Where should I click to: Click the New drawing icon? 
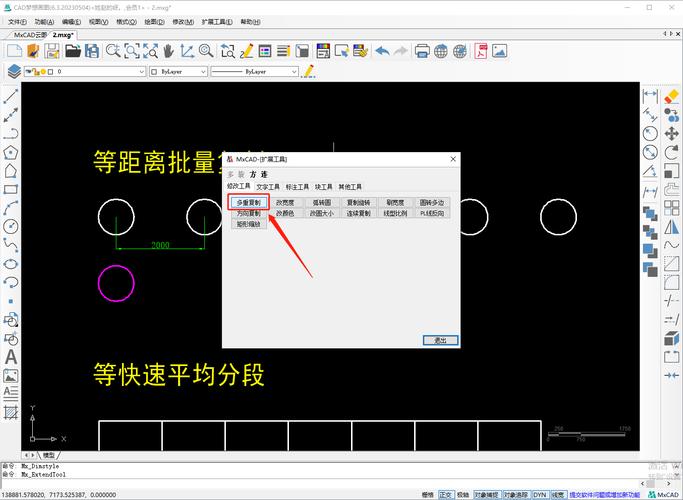click(14, 51)
